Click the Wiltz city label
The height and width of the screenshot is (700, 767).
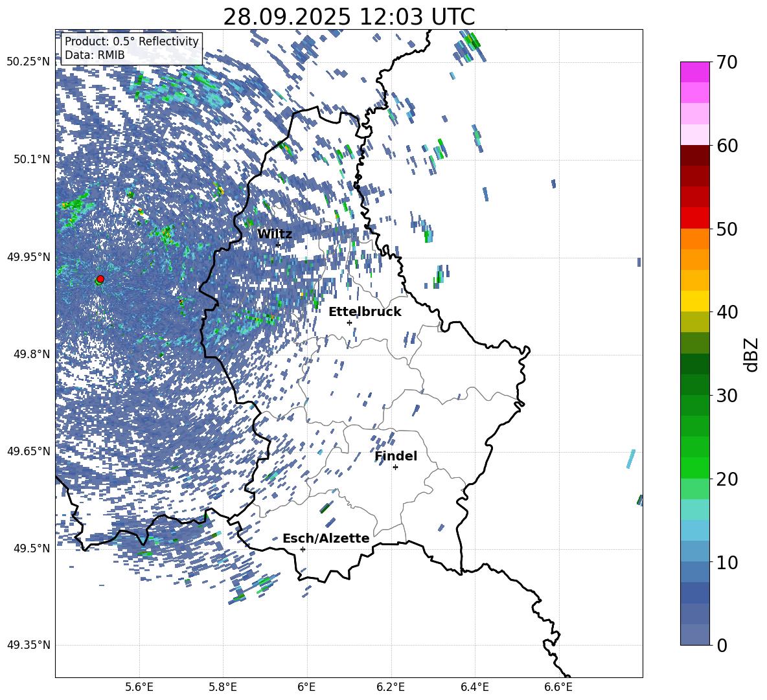(x=275, y=234)
